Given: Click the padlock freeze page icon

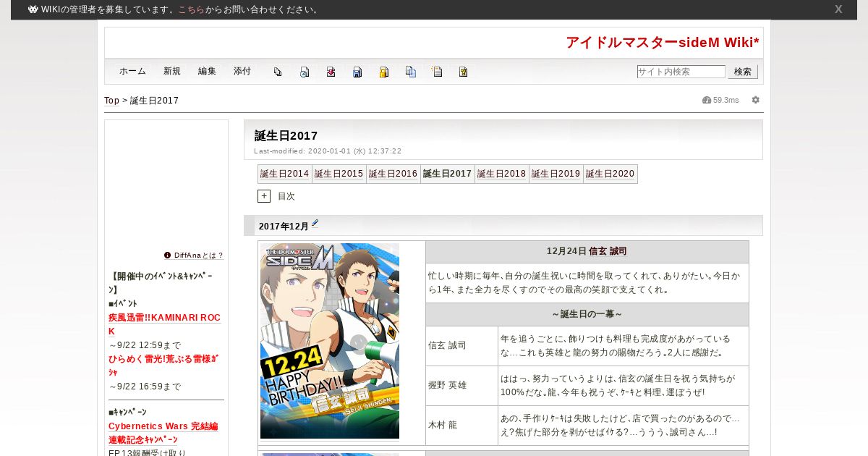Looking at the screenshot, I should 384,72.
